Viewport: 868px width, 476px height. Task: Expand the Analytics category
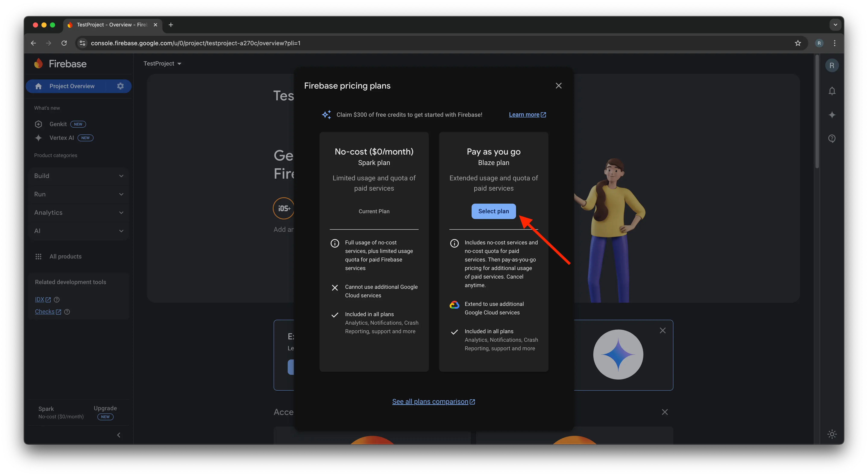pyautogui.click(x=79, y=212)
